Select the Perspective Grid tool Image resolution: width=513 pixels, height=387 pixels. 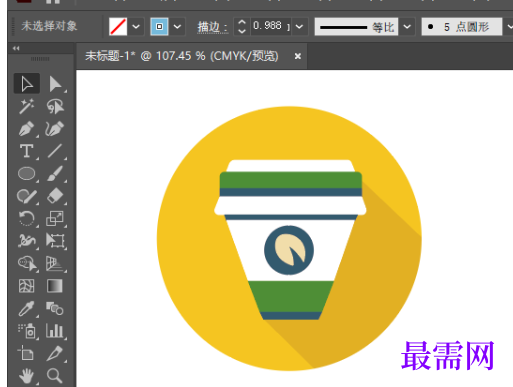(x=55, y=264)
